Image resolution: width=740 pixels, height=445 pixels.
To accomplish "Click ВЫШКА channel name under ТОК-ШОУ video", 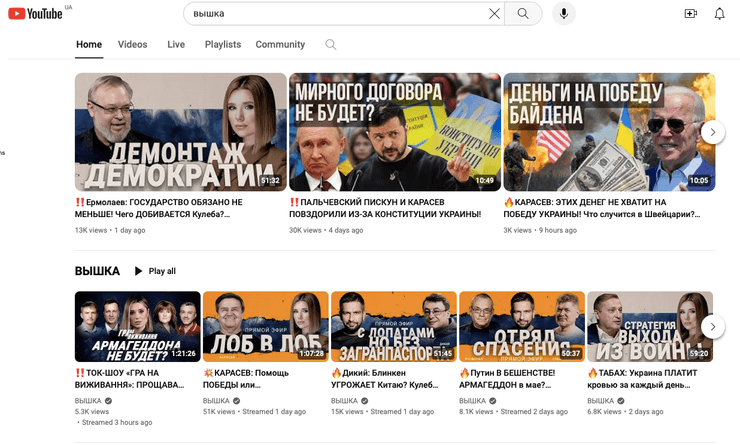I will tap(88, 401).
